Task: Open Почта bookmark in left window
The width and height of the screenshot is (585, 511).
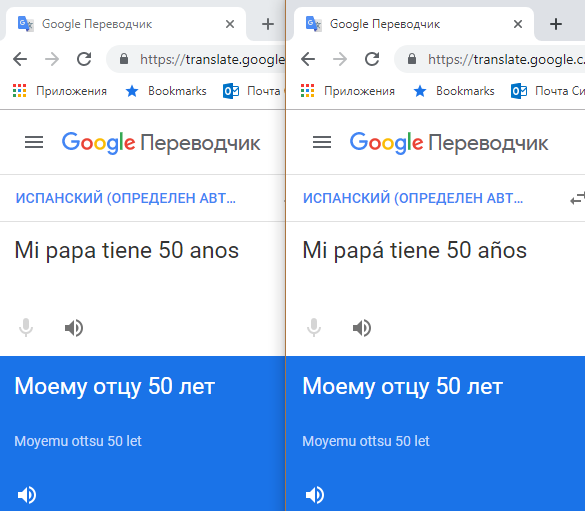Action: pos(254,91)
